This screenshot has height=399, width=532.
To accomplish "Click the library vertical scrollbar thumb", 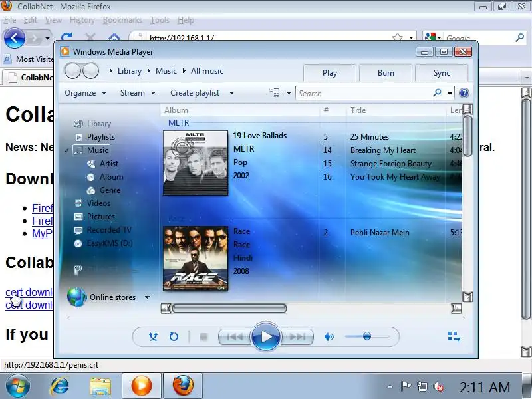I will (467, 136).
